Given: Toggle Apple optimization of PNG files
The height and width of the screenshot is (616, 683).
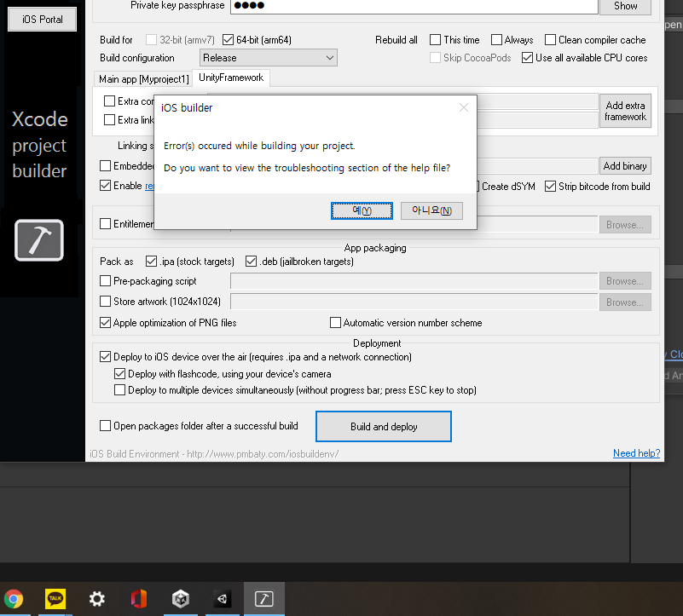Looking at the screenshot, I should pos(105,323).
